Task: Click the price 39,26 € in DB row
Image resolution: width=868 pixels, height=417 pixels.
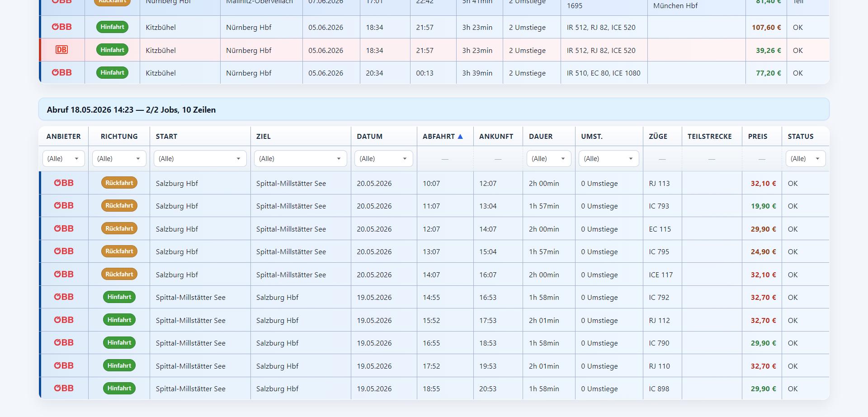Action: coord(769,51)
